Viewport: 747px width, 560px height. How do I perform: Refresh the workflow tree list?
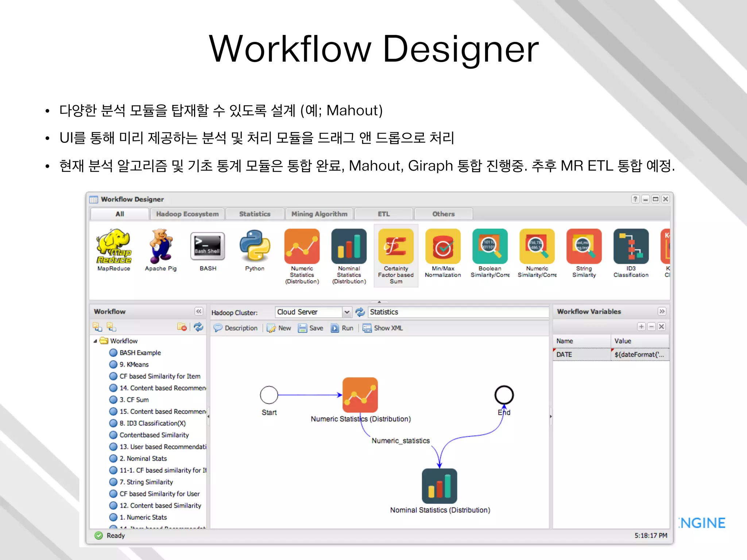(198, 327)
